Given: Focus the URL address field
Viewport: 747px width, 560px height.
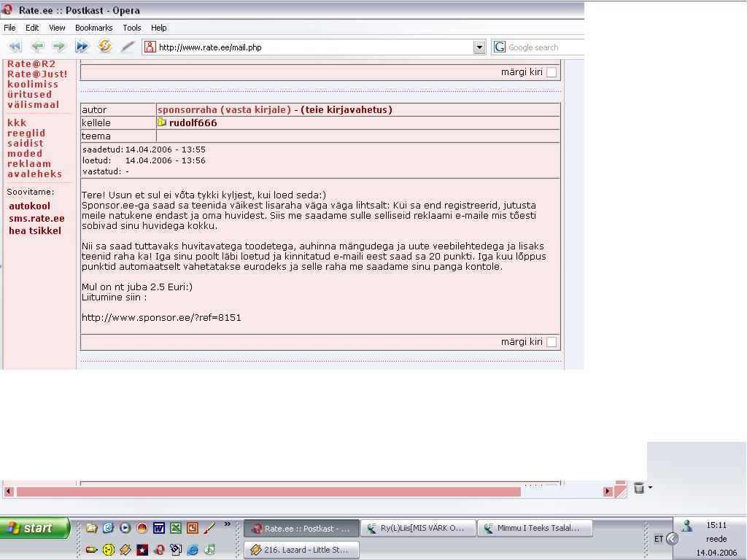Looking at the screenshot, I should tap(315, 47).
